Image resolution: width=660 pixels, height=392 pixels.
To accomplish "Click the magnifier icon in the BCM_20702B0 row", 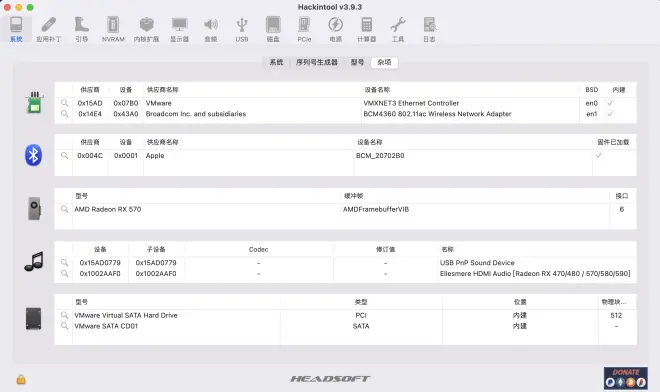I will click(x=64, y=155).
